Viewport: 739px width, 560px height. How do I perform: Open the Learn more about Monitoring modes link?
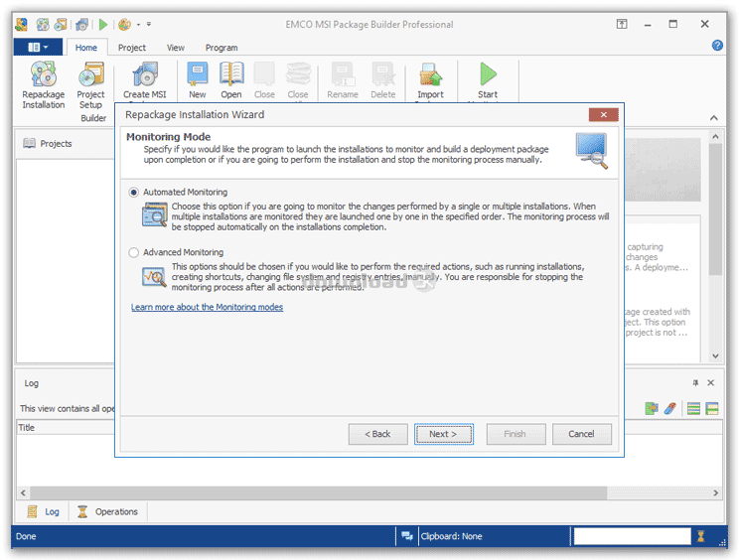coord(207,307)
